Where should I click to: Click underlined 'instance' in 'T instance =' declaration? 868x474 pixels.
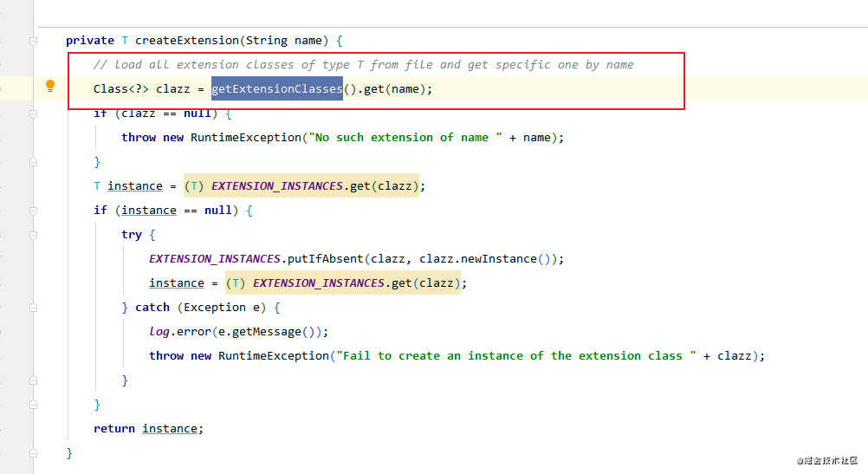135,186
